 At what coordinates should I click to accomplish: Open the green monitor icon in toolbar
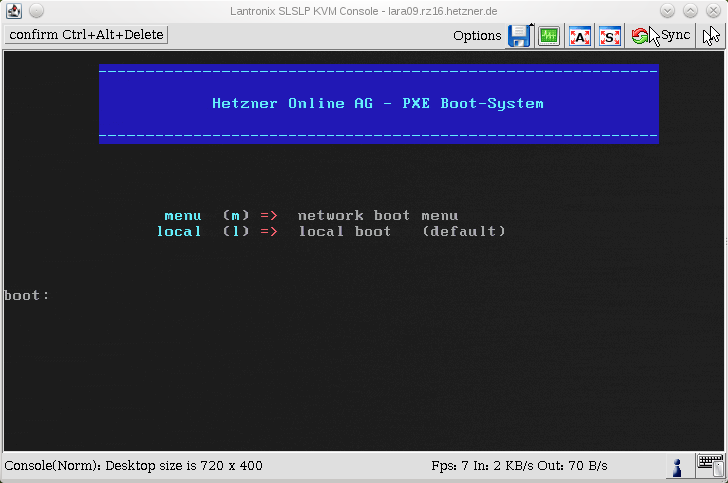pyautogui.click(x=549, y=36)
